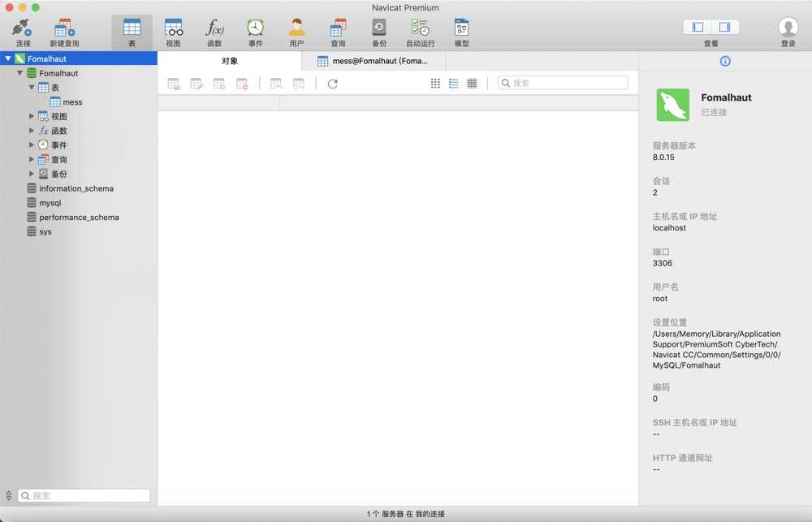Click the object search field
Viewport: 812px width, 522px height.
(x=563, y=83)
